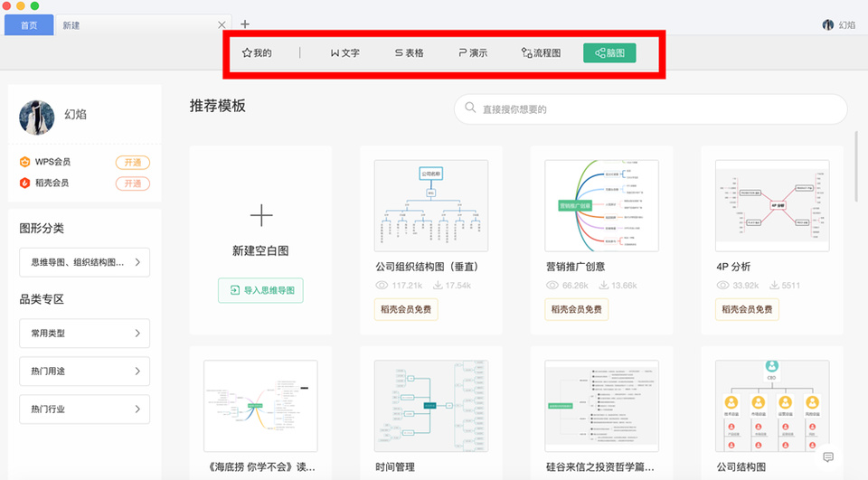Click the 稻壳会员 flame icon
This screenshot has height=480, width=868.
pos(25,183)
